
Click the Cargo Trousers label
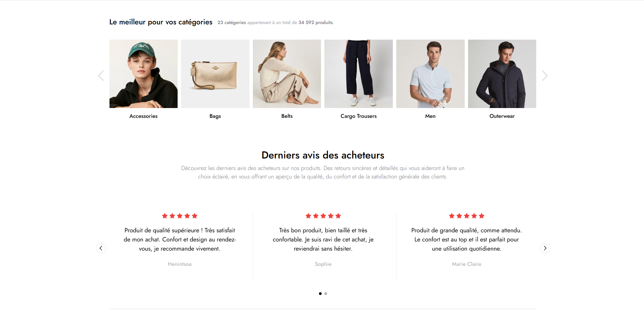coord(359,116)
